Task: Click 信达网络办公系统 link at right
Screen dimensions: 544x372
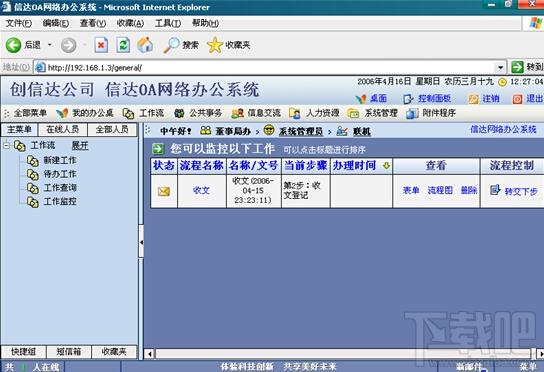Action: [x=503, y=129]
